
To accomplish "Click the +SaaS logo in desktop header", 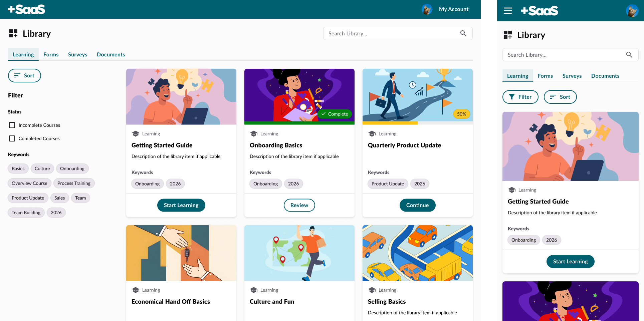I will pos(26,9).
